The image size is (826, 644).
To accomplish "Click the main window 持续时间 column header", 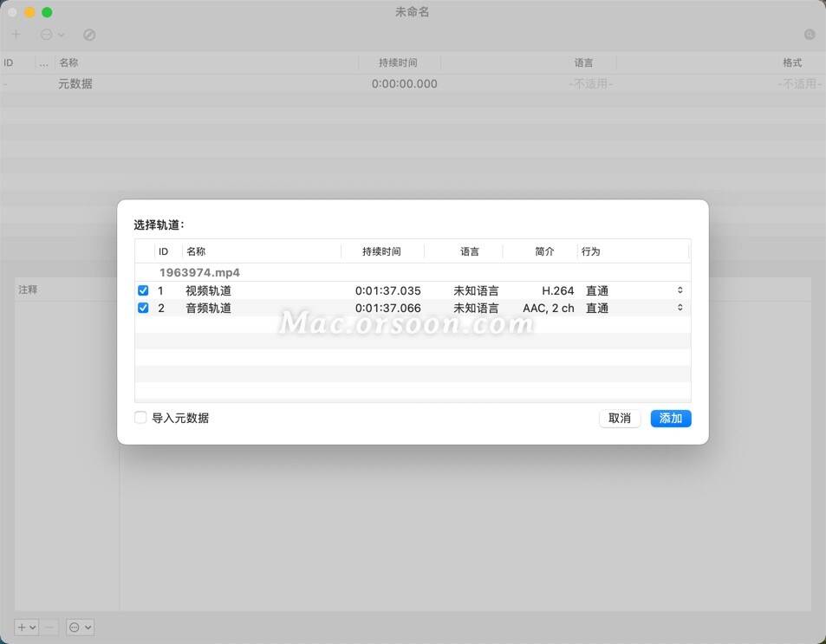I will click(398, 62).
